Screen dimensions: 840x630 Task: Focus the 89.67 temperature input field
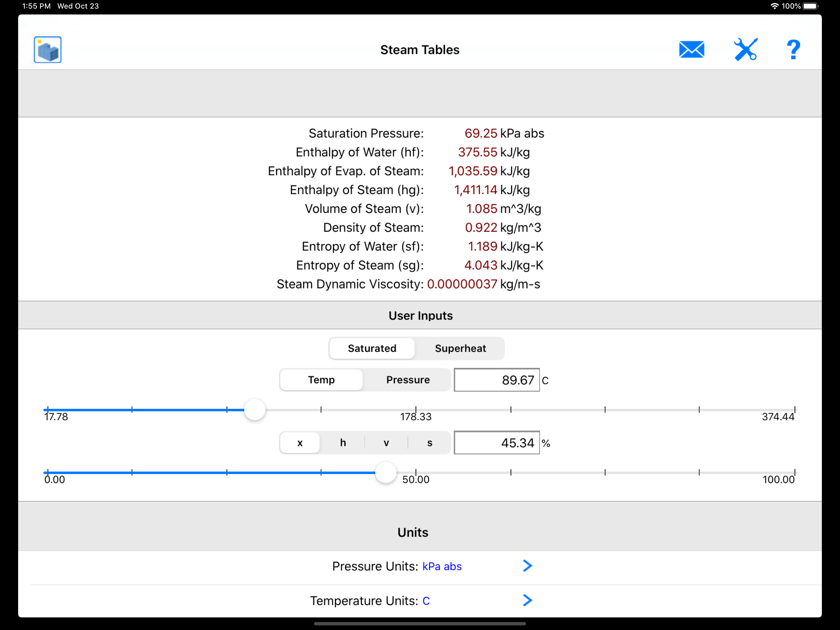(x=497, y=380)
